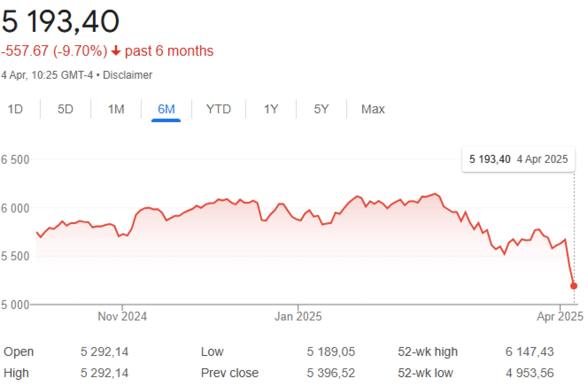
Task: Switch to the 1Y range
Action: pyautogui.click(x=271, y=109)
